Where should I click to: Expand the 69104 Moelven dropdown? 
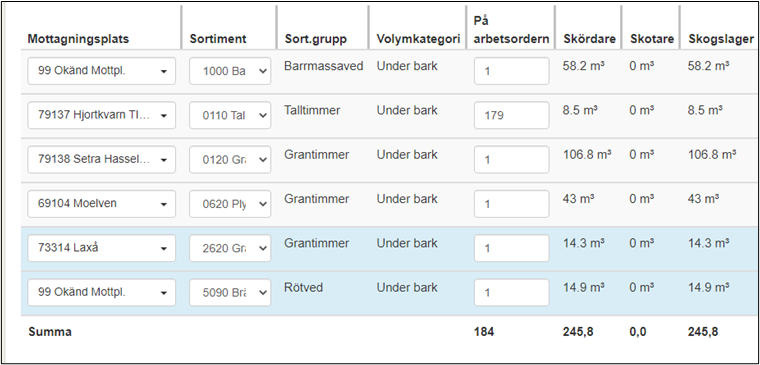(101, 204)
